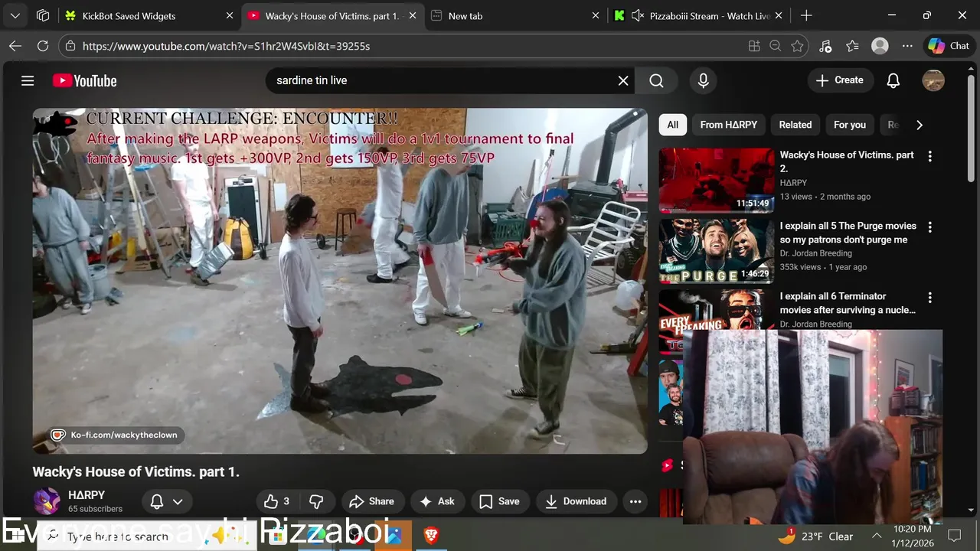980x551 pixels.
Task: Launch Brave browser from taskbar
Action: (431, 536)
